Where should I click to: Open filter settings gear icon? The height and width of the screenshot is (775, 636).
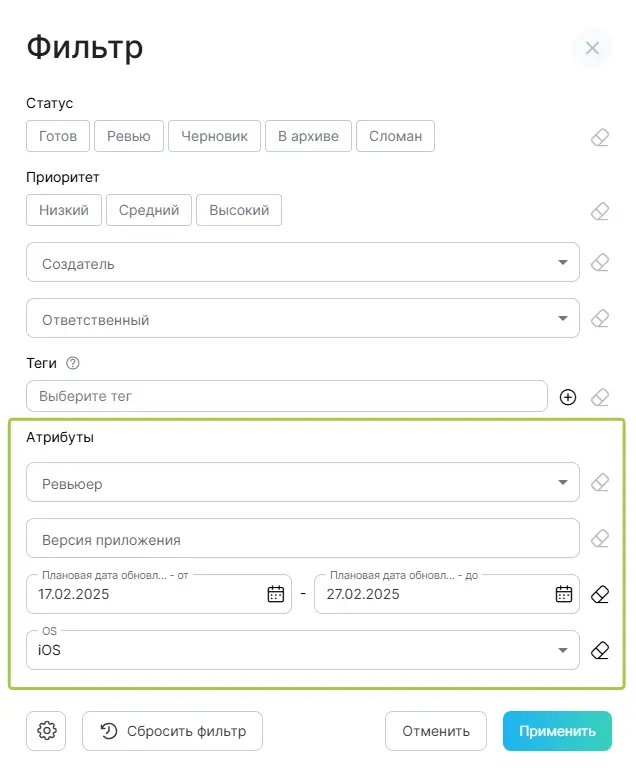point(47,731)
